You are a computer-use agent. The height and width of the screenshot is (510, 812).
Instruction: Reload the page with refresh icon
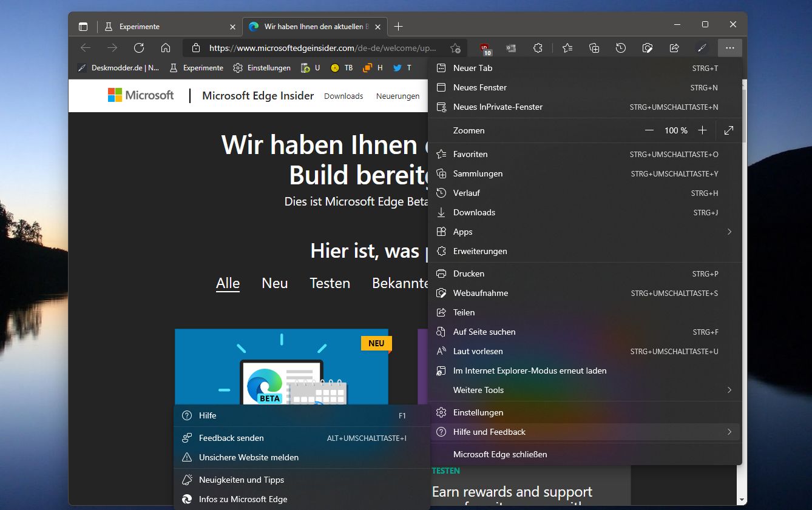(139, 48)
